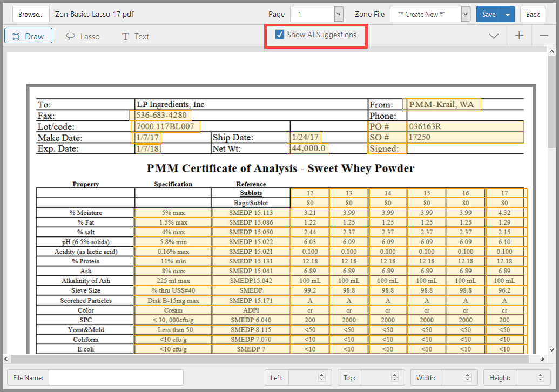Go Back with the Back button
The image size is (559, 392).
pos(533,14)
